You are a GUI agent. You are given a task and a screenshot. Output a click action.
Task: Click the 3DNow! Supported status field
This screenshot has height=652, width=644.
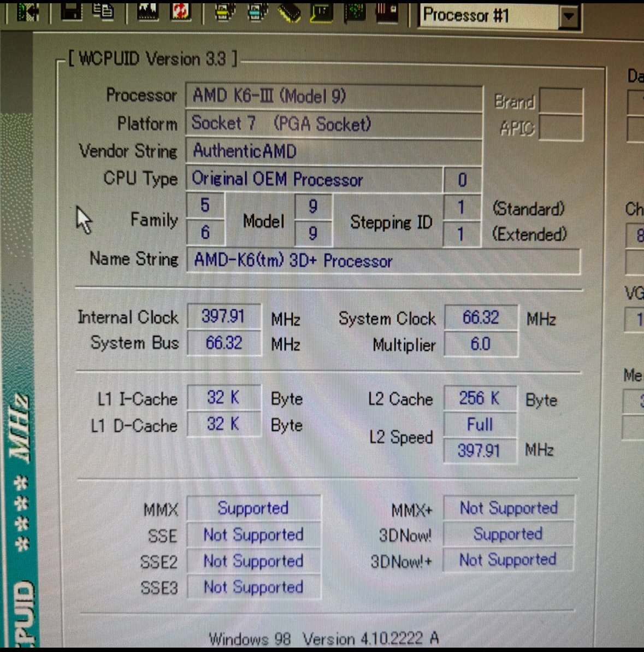click(x=509, y=534)
